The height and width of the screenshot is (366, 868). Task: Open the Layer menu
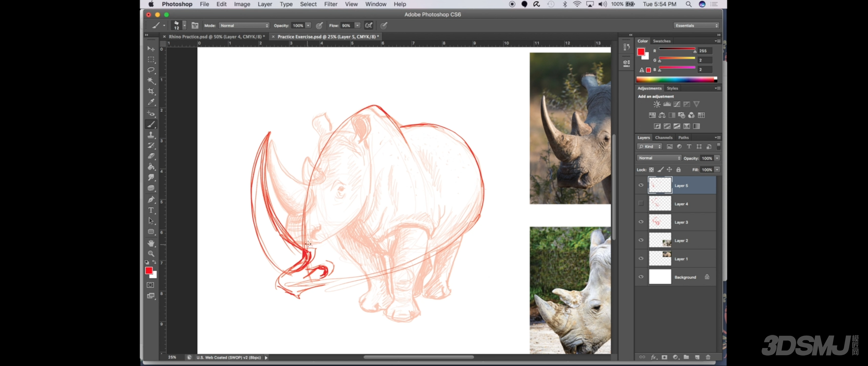click(265, 4)
